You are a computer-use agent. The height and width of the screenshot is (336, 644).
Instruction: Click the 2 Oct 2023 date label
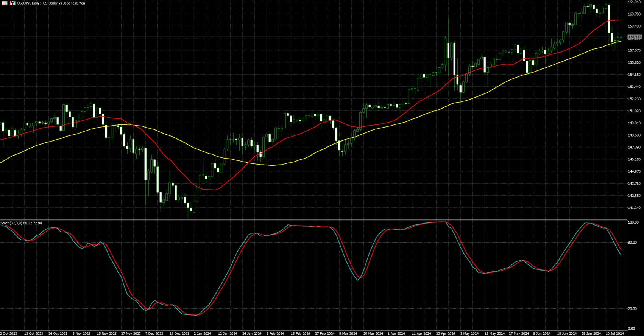click(8, 333)
